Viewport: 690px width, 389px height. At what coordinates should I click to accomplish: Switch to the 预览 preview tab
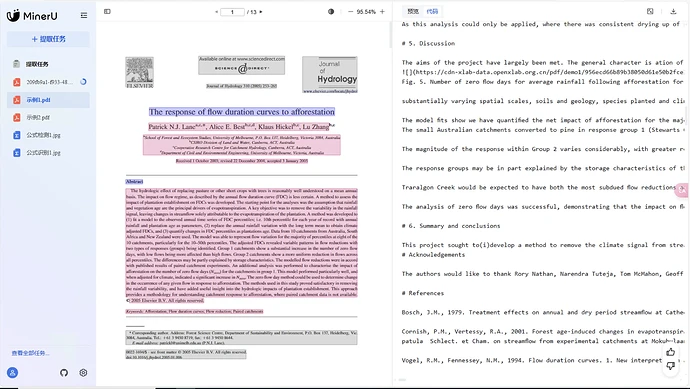(x=413, y=11)
